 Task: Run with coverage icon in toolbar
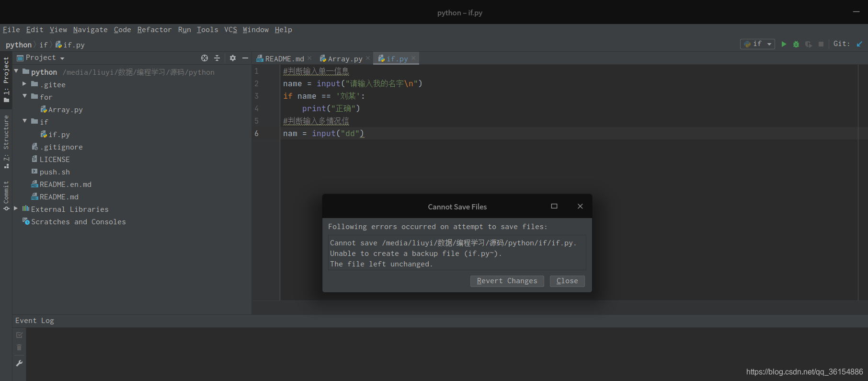pos(809,44)
